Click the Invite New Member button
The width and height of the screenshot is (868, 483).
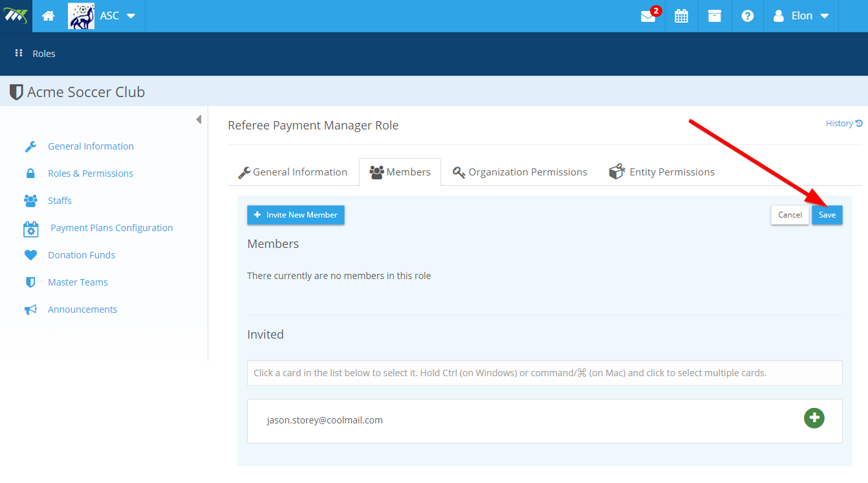296,215
